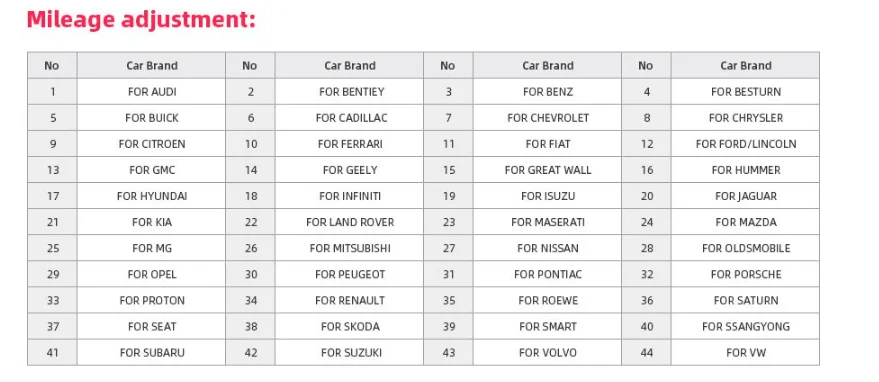The height and width of the screenshot is (382, 879).
Task: Click the FOR FERRARI entry
Action: [x=349, y=144]
